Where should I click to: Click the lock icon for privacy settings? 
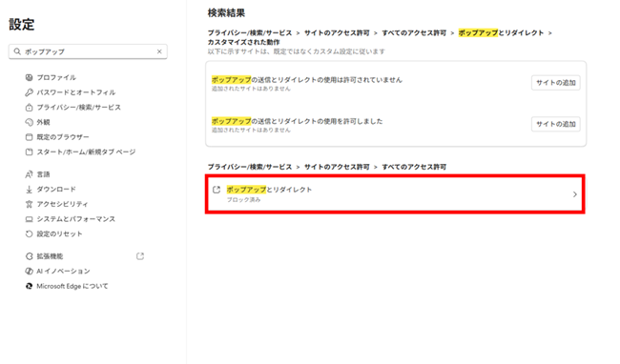pyautogui.click(x=29, y=108)
